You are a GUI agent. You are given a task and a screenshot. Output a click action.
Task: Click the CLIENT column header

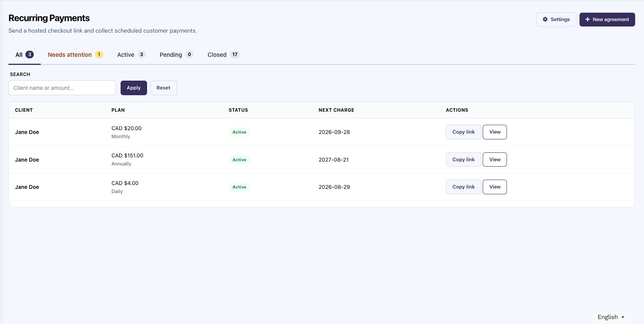tap(24, 110)
